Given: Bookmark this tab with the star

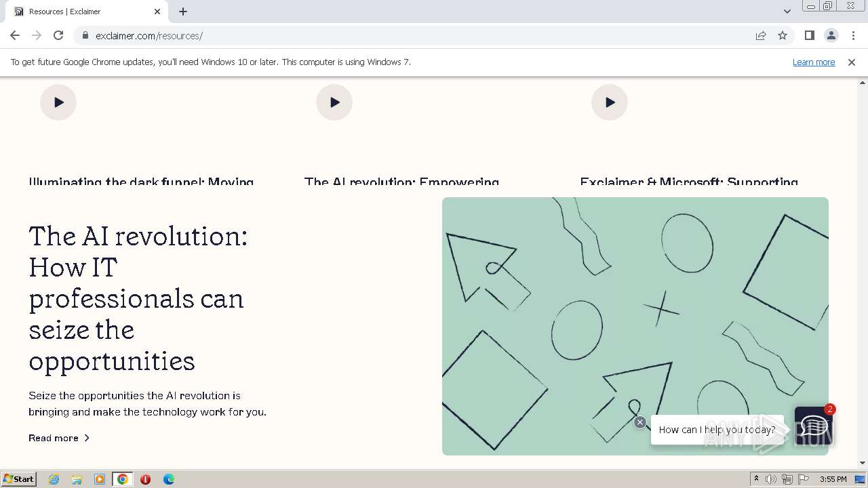Looking at the screenshot, I should [783, 35].
